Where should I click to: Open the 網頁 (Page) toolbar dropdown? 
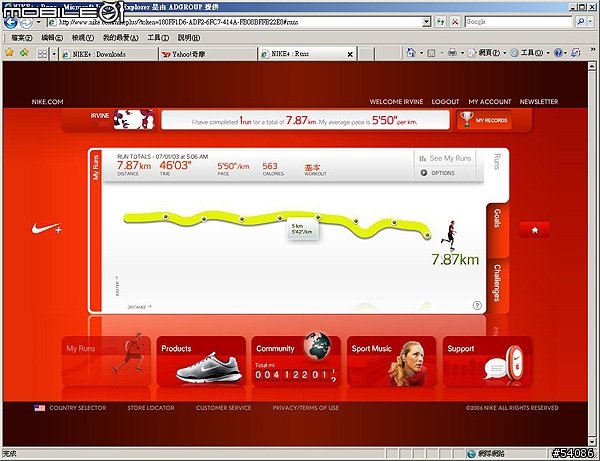tap(487, 53)
